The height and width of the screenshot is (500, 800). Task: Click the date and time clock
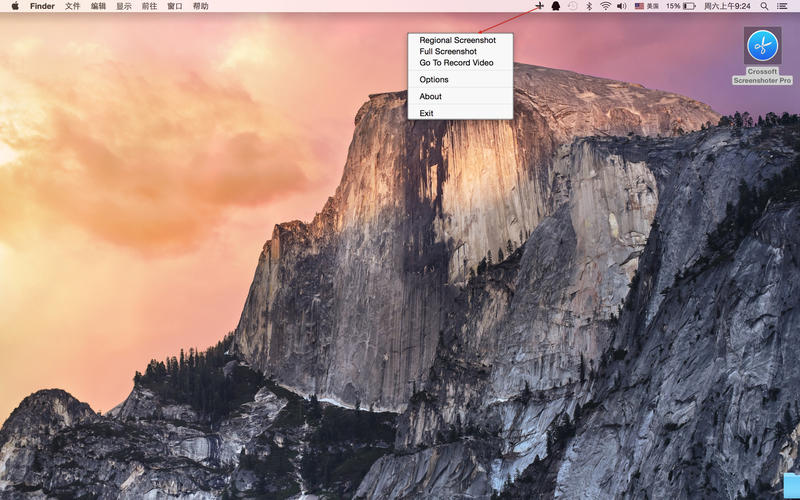727,6
